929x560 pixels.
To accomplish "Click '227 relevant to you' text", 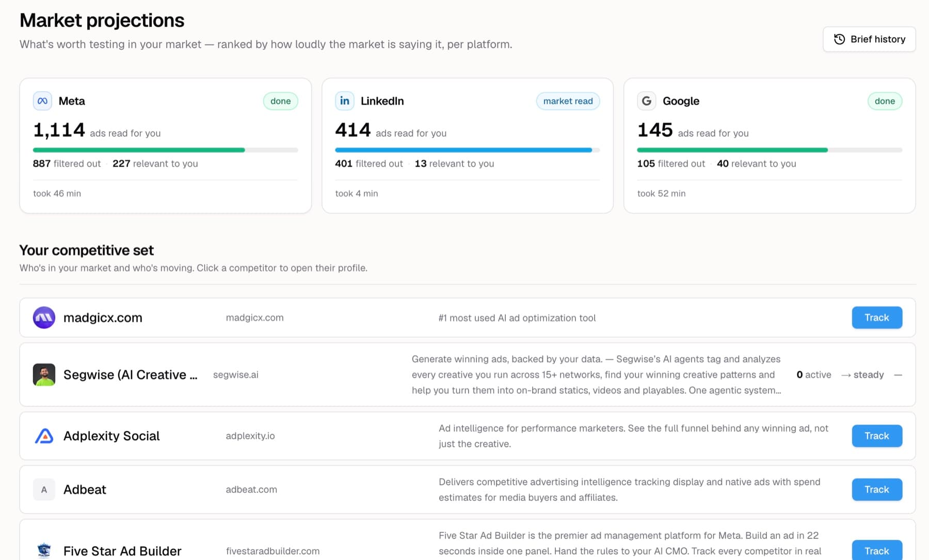I will (155, 163).
